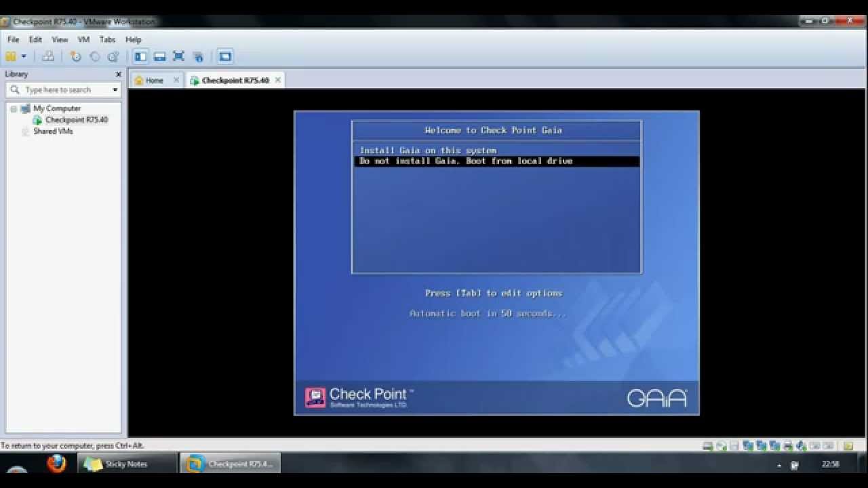The width and height of the screenshot is (868, 488).
Task: Click the 'Press [Tab] to edit options' text
Action: coord(494,293)
